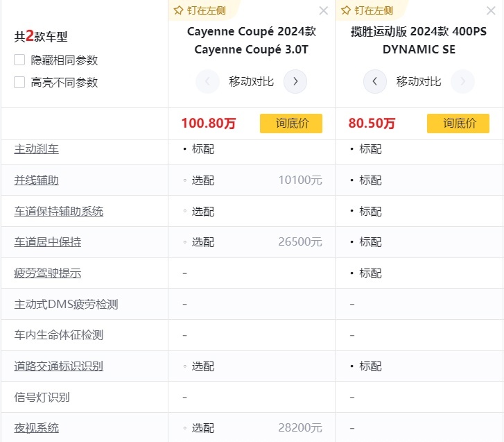
Task: Select 共2款车型 heading
Action: click(40, 36)
